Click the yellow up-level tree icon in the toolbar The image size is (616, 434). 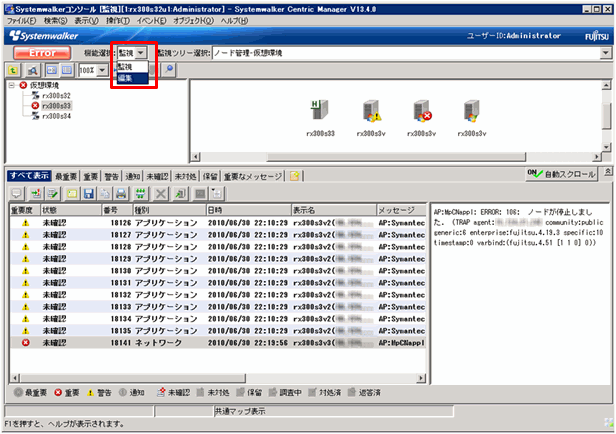(x=13, y=70)
